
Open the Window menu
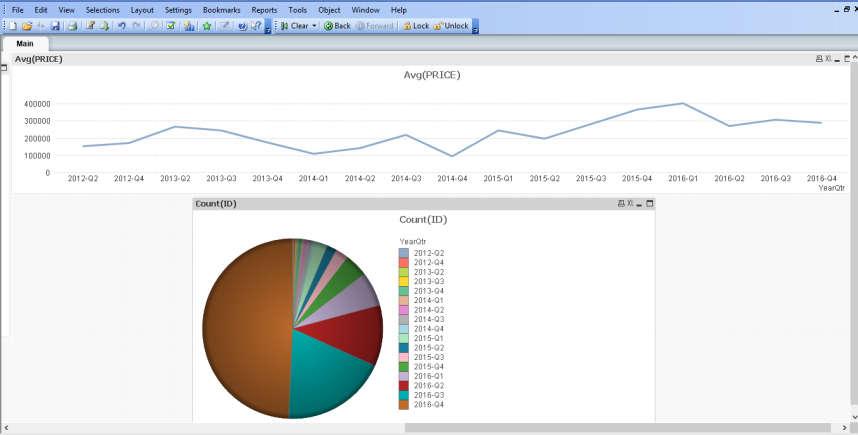[x=366, y=10]
